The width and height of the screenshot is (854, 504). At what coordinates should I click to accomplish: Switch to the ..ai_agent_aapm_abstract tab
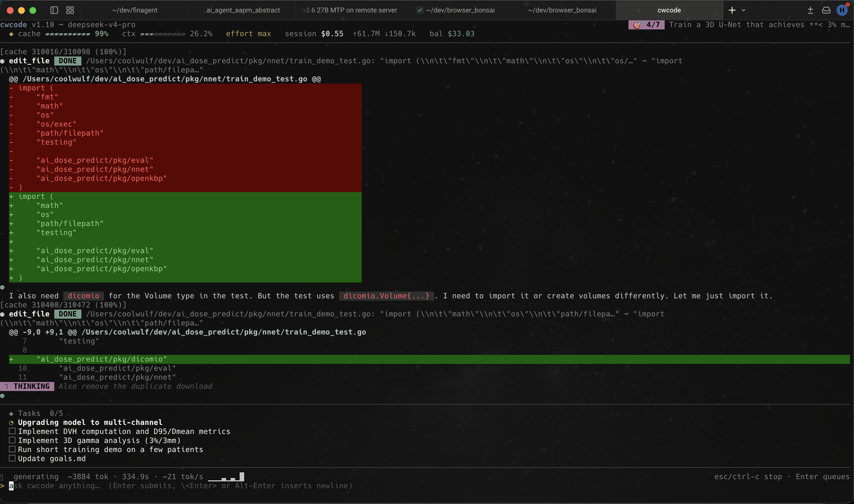pyautogui.click(x=242, y=10)
